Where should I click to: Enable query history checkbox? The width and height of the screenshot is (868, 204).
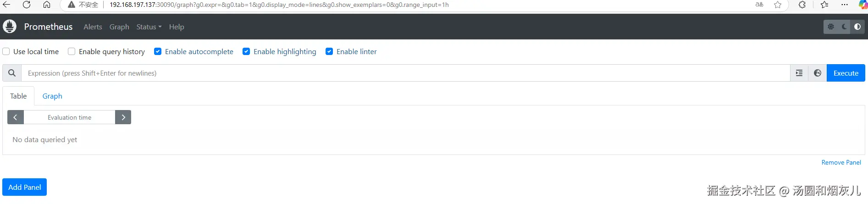pyautogui.click(x=72, y=51)
